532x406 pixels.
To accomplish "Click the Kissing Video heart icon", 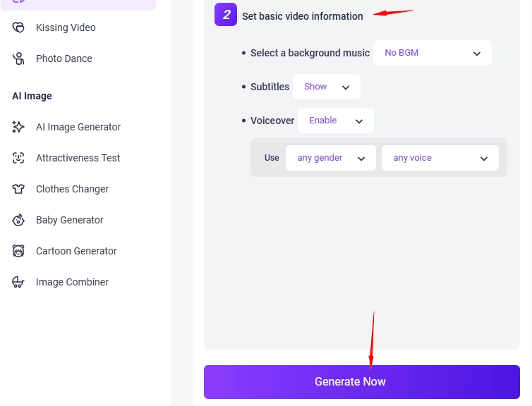I will pyautogui.click(x=19, y=27).
